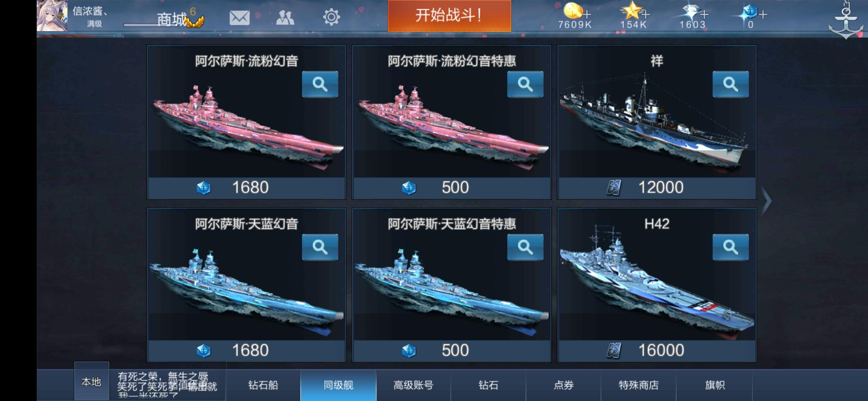Viewport: 868px width, 401px height.
Task: Add gold coins with plus icon
Action: [x=587, y=14]
